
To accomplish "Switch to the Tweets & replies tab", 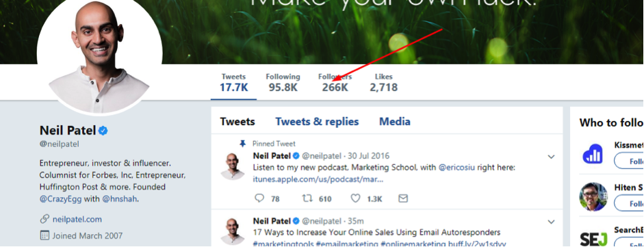I will 317,122.
